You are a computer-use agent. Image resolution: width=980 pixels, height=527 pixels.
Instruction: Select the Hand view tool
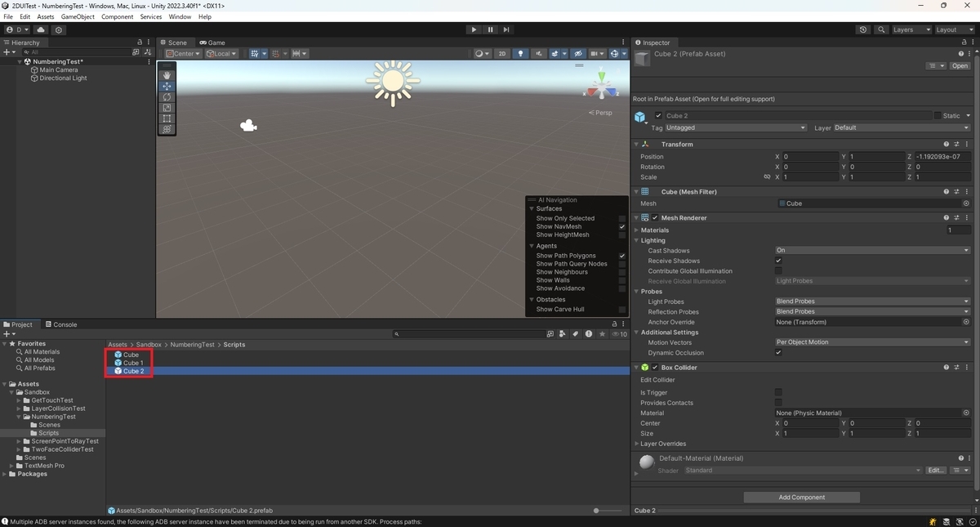coord(167,75)
